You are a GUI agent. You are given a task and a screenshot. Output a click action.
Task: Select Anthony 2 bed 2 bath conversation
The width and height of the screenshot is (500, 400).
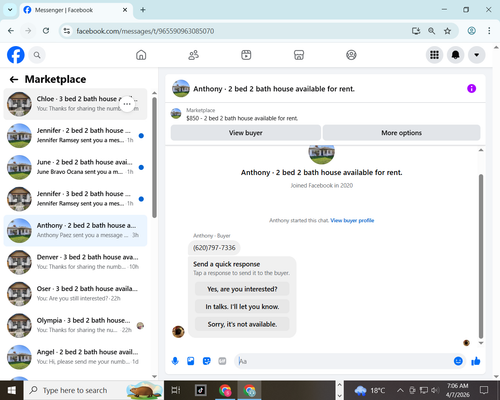pos(75,231)
